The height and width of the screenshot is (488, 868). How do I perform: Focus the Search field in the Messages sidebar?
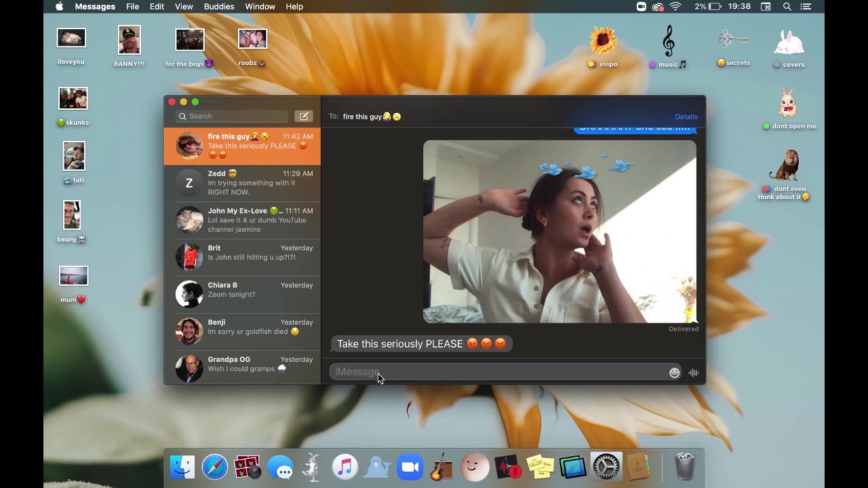pos(232,116)
